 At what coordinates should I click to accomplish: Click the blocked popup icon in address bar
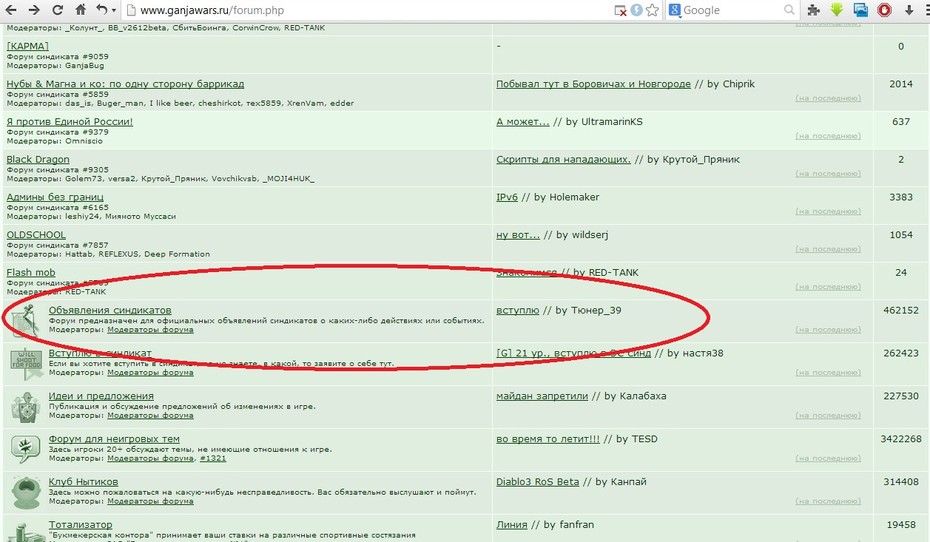(x=620, y=11)
